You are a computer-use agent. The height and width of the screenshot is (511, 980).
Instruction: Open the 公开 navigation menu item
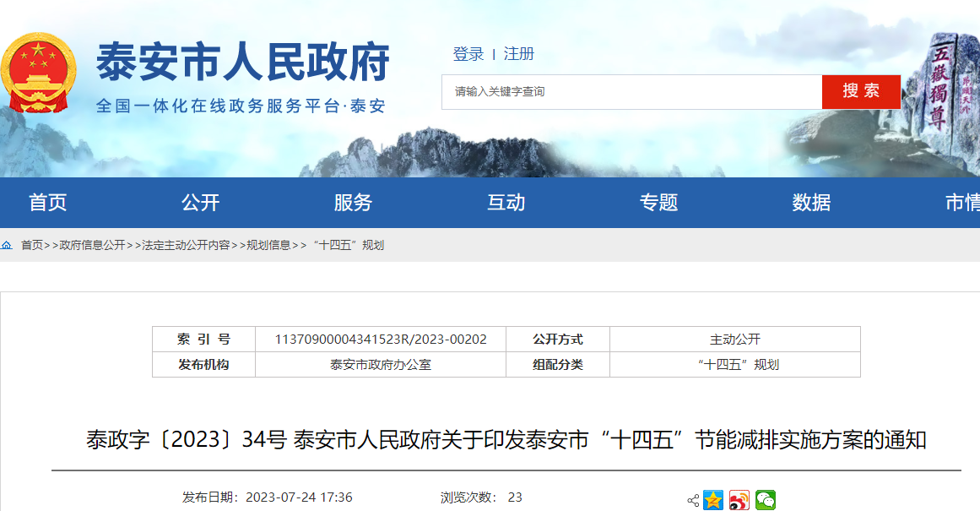[x=200, y=203]
